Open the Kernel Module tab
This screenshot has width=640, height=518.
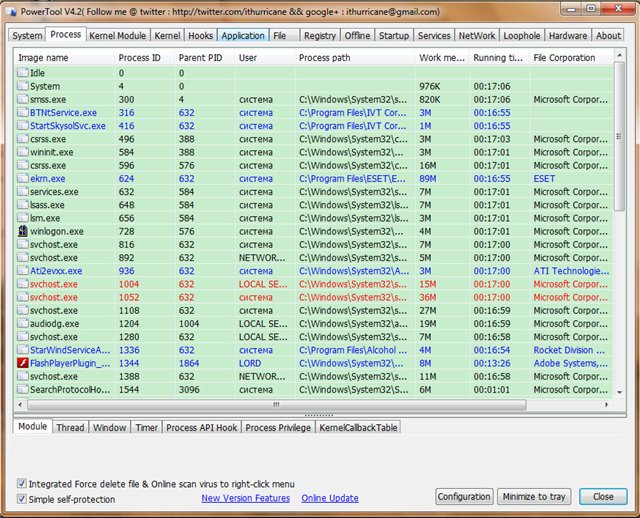click(118, 36)
